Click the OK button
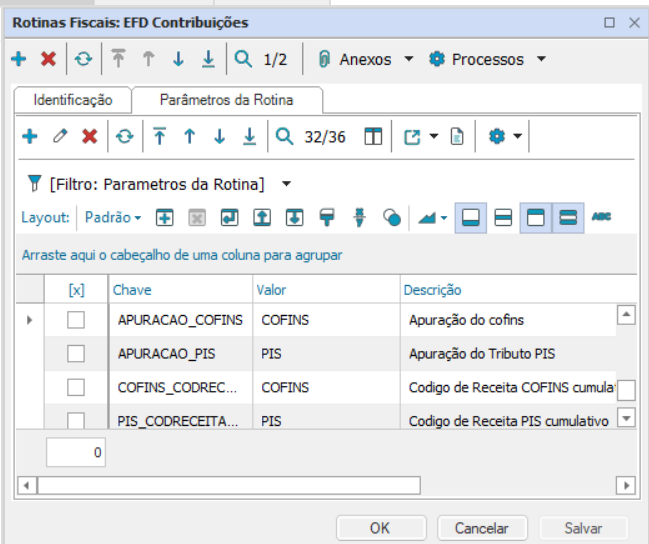The width and height of the screenshot is (649, 544). coord(380,528)
